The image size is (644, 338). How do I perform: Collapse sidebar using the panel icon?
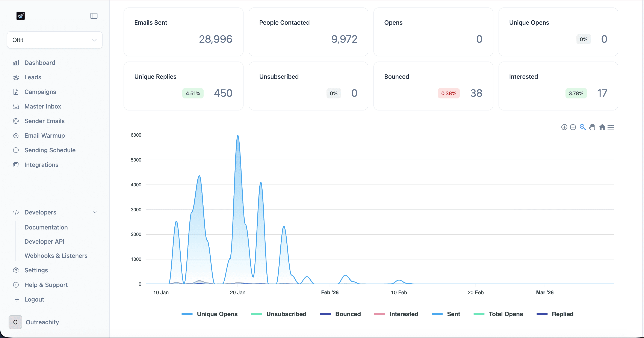(x=94, y=16)
